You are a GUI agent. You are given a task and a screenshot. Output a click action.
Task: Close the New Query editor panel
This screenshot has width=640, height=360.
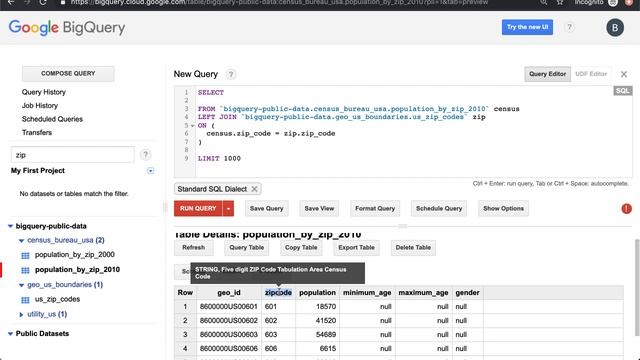(x=624, y=74)
